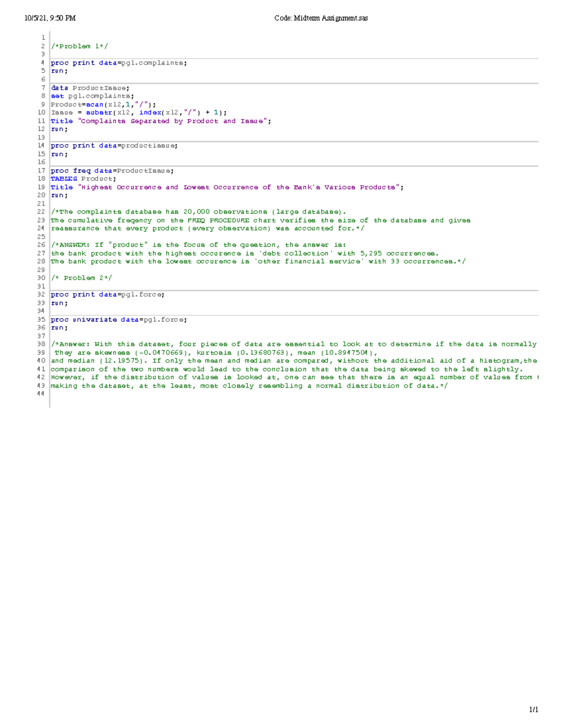Viewport: 563px width, 728px height.
Task: Select proc print data=pgl.force statement
Action: pyautogui.click(x=107, y=294)
